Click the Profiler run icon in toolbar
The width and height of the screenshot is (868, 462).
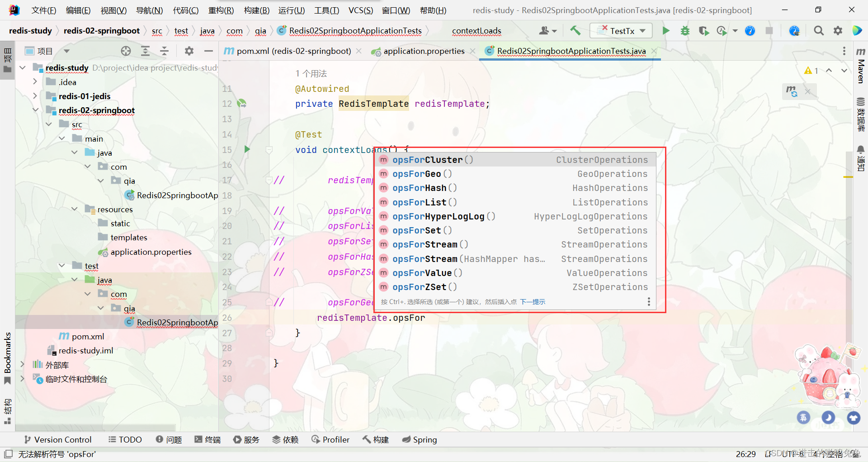click(x=722, y=30)
